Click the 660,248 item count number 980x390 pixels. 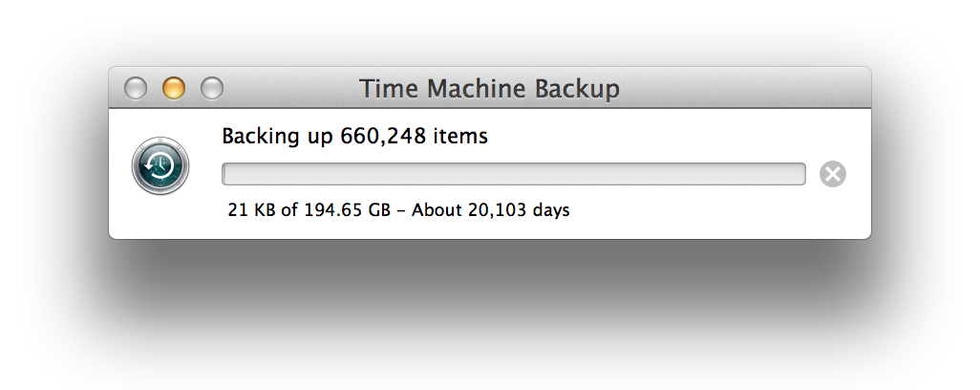[x=383, y=136]
